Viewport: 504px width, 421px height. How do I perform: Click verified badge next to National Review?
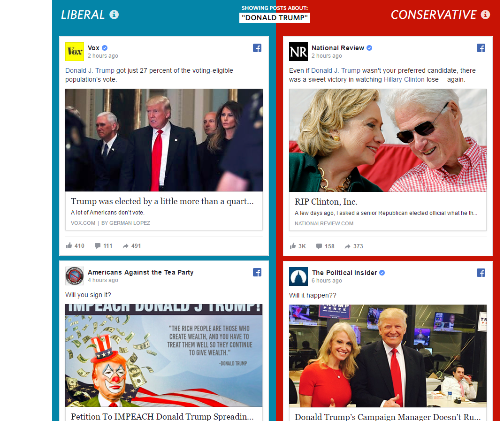click(369, 48)
